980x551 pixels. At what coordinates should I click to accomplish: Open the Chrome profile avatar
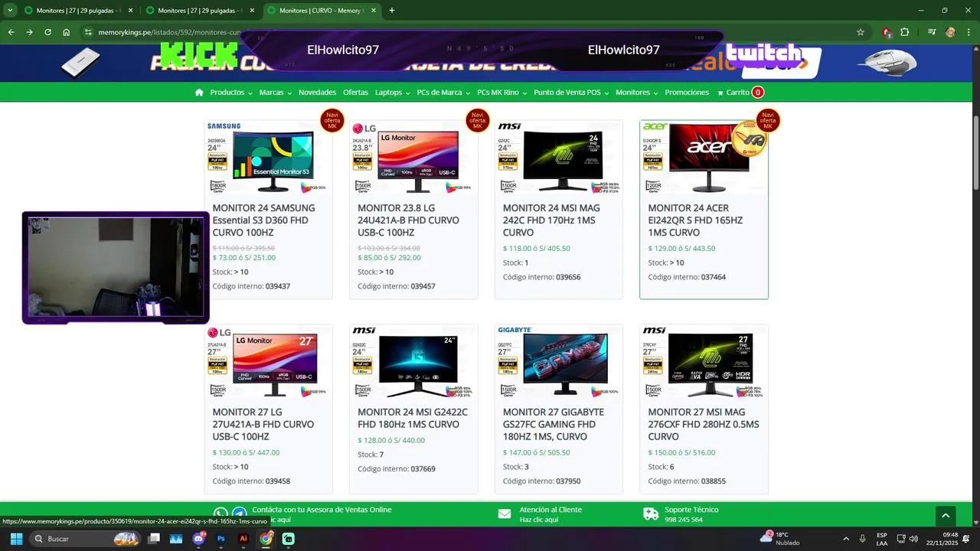(950, 32)
